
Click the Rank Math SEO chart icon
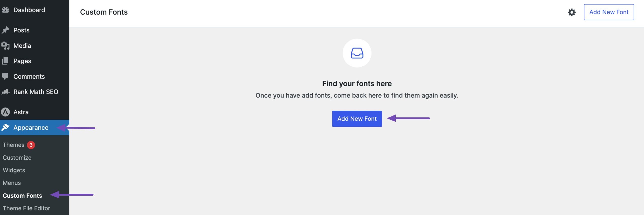tap(5, 92)
